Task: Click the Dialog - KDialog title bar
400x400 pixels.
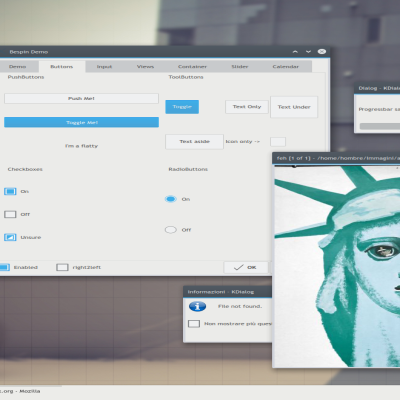Action: pyautogui.click(x=377, y=88)
